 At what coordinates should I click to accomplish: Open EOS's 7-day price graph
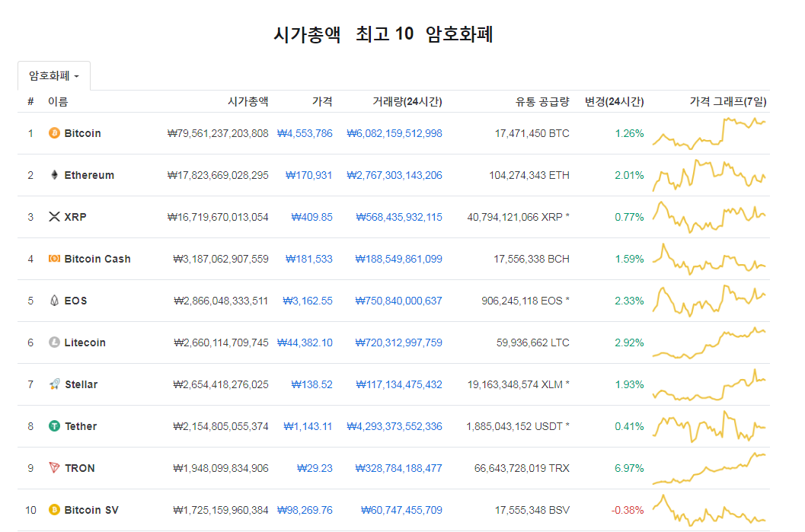709,301
